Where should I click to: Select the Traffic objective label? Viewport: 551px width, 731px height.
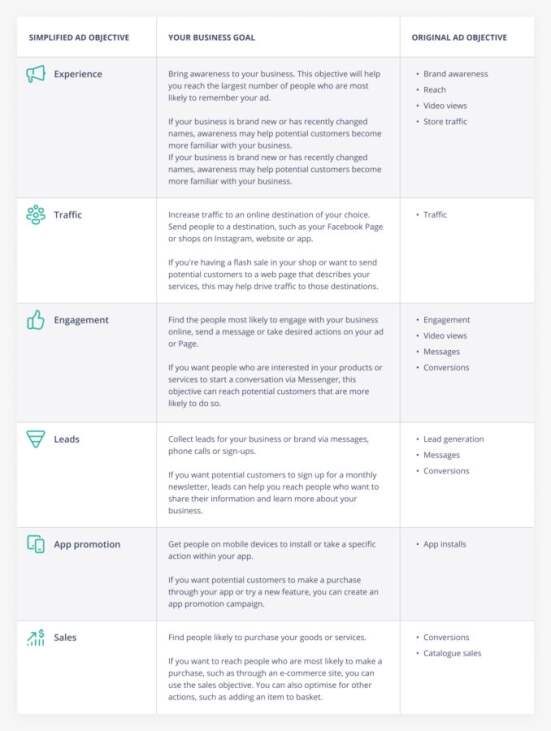(x=68, y=215)
